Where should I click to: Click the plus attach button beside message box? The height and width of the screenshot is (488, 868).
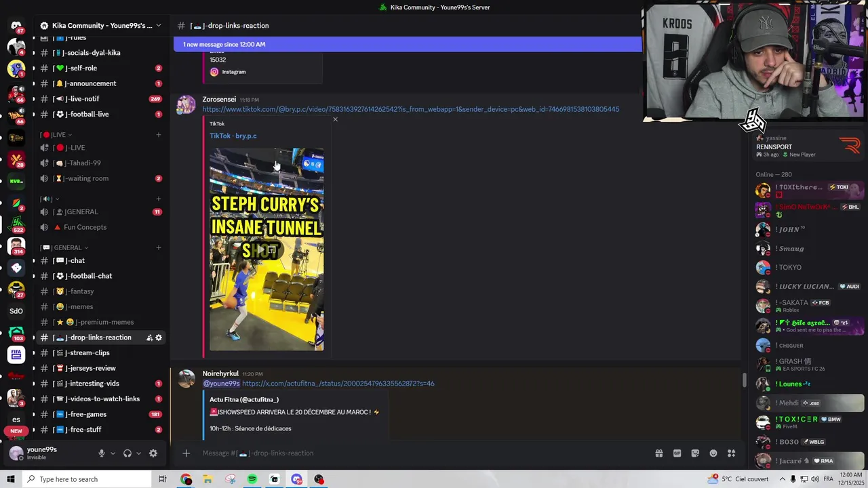point(186,453)
